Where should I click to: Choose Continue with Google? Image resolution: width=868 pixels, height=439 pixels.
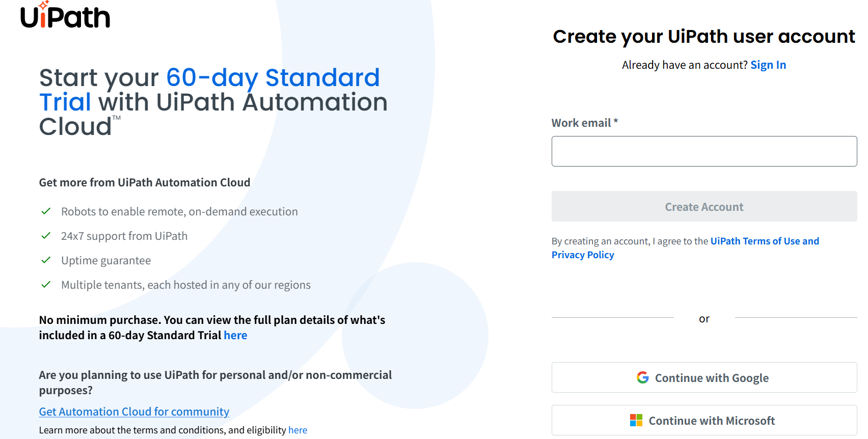click(x=703, y=377)
